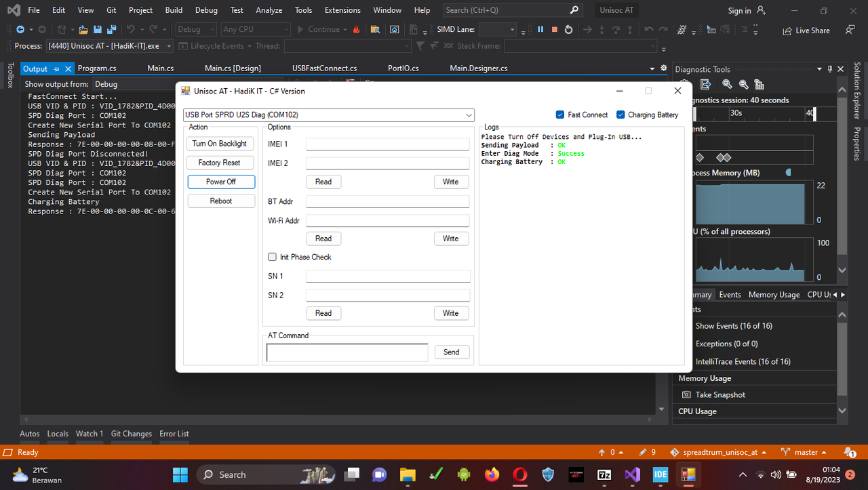This screenshot has width=868, height=490.
Task: Click the Navigate Backward arrow icon
Action: coord(20,30)
